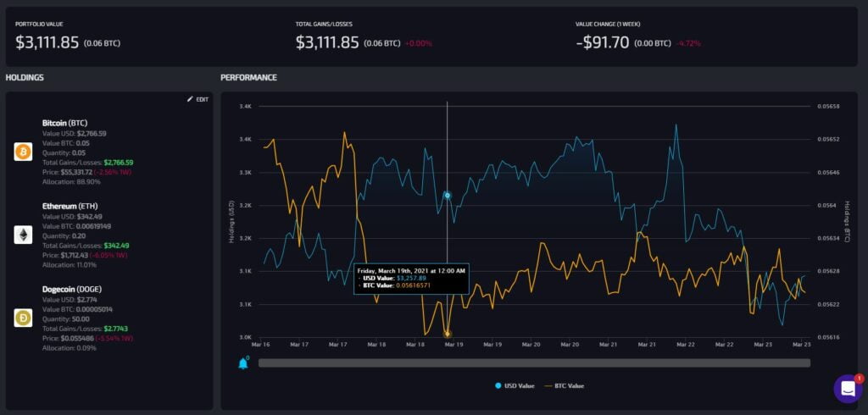Click the Ethereum (ETH) holding name
The height and width of the screenshot is (415, 868).
pyautogui.click(x=70, y=206)
